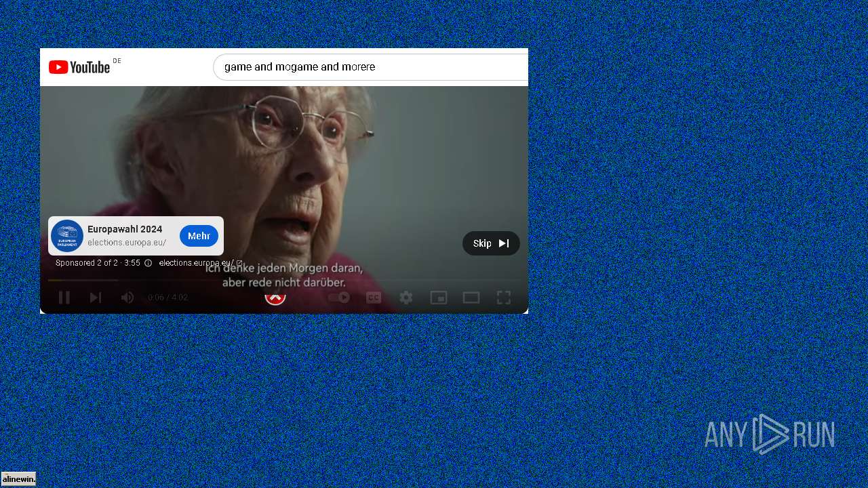Enable miniplayer mode
This screenshot has height=488, width=868.
click(439, 298)
